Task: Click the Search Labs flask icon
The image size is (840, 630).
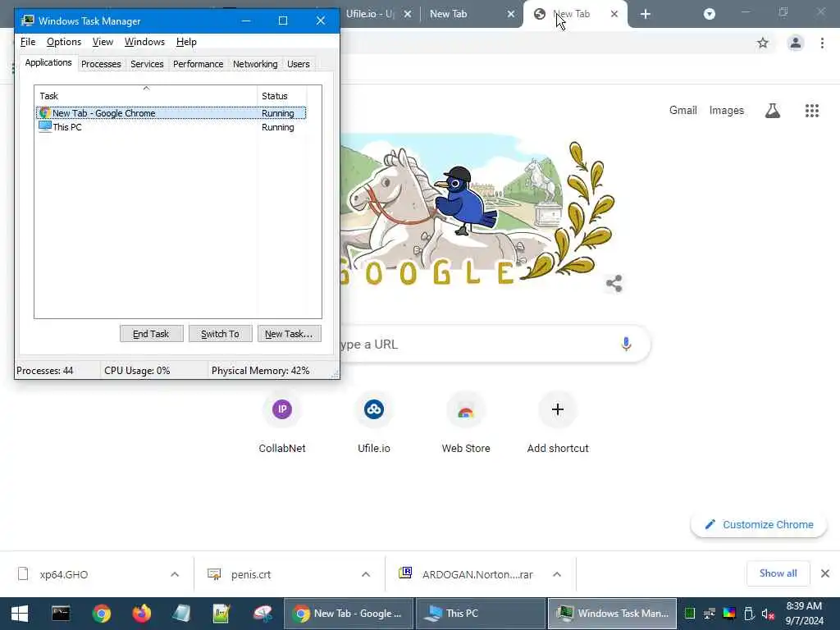Action: (773, 111)
